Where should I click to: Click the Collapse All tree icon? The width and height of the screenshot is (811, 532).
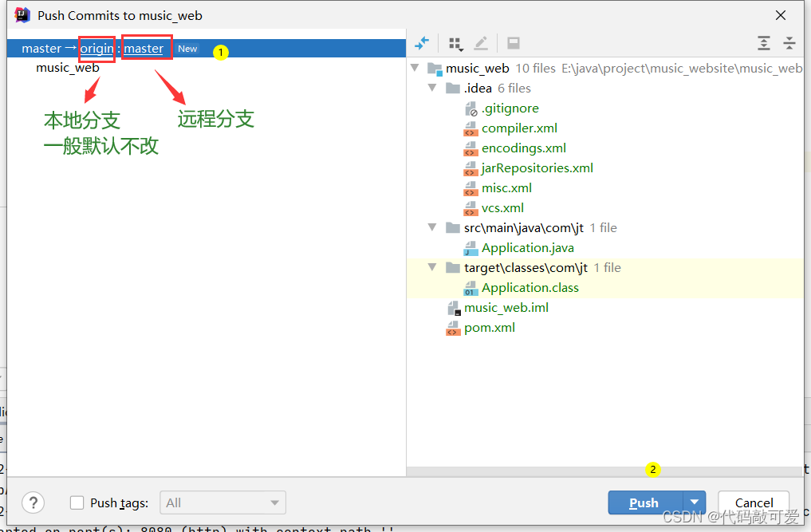click(789, 43)
